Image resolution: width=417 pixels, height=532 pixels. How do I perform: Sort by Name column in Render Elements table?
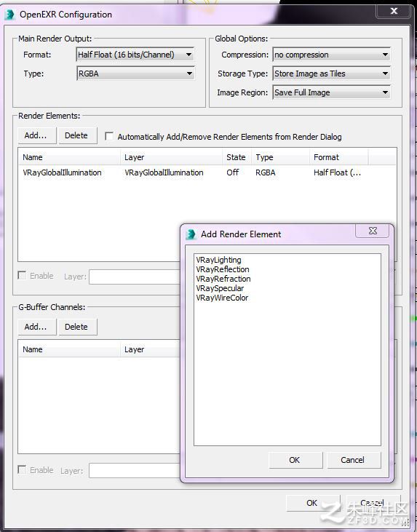coord(69,157)
